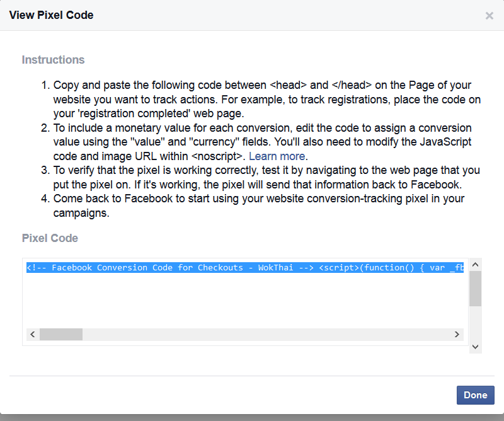The image size is (504, 421).
Task: Click the empty area inside the pixel code box
Action: tap(245, 301)
